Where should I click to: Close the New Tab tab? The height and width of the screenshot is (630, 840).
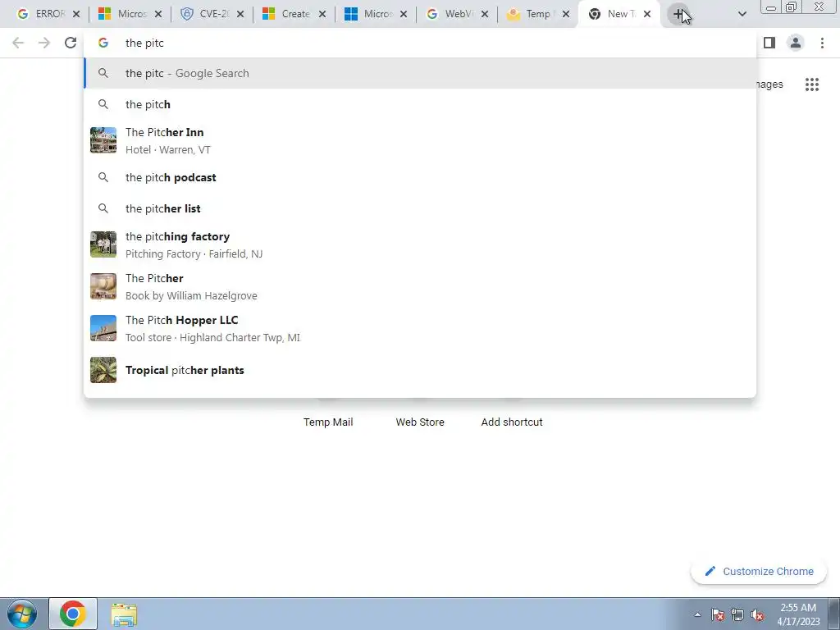(647, 15)
